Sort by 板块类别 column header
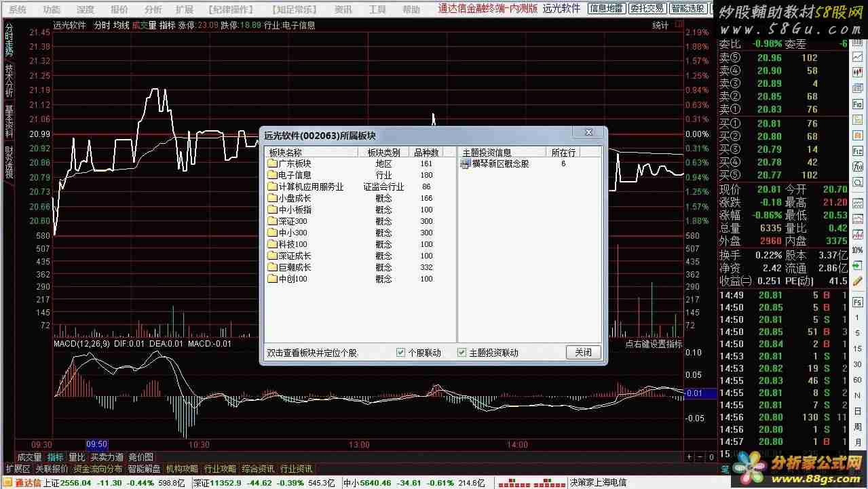Image resolution: width=868 pixels, height=489 pixels. click(x=383, y=153)
